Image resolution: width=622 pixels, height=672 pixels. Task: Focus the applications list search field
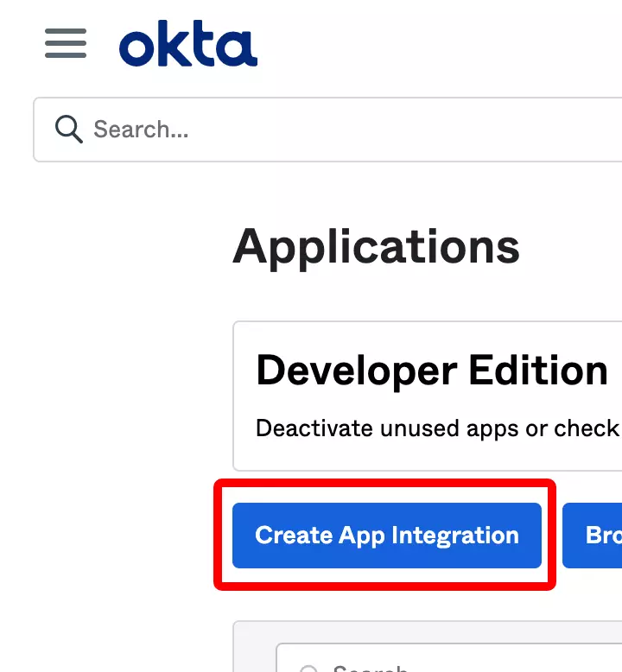point(449,658)
